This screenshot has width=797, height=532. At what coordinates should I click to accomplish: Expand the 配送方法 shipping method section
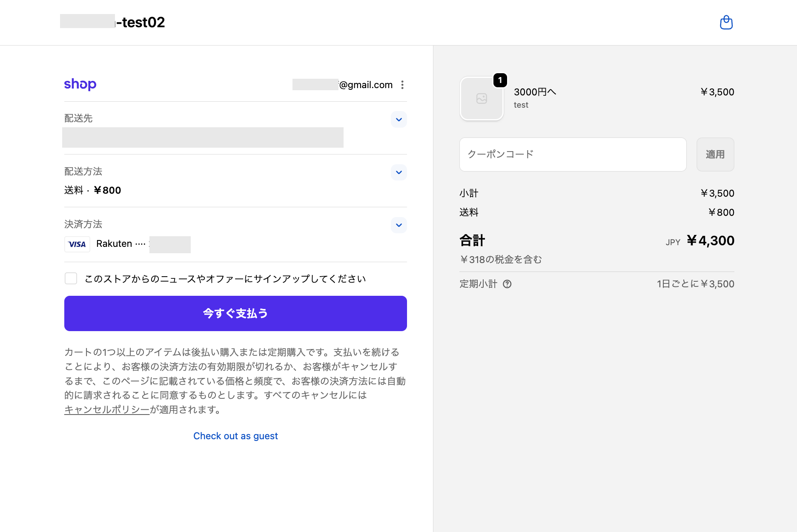[x=398, y=172]
